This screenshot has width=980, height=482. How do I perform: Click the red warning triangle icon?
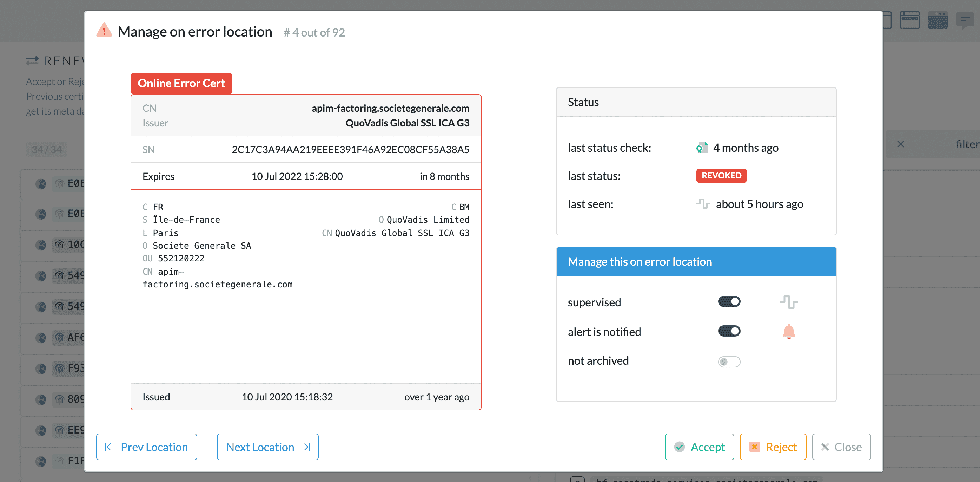point(104,31)
